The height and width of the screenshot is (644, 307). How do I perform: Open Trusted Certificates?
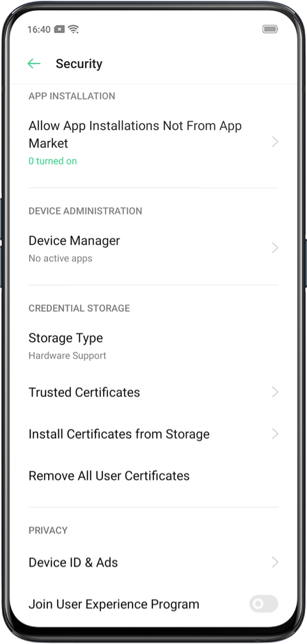[x=153, y=392]
